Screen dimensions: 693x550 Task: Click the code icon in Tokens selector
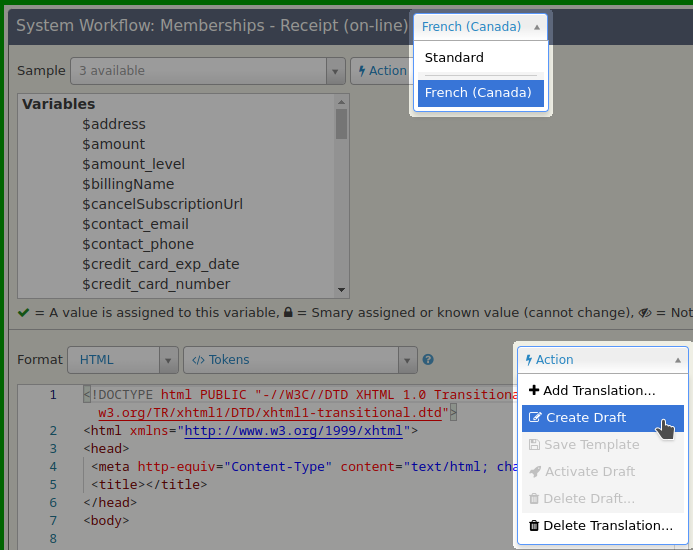(x=198, y=360)
